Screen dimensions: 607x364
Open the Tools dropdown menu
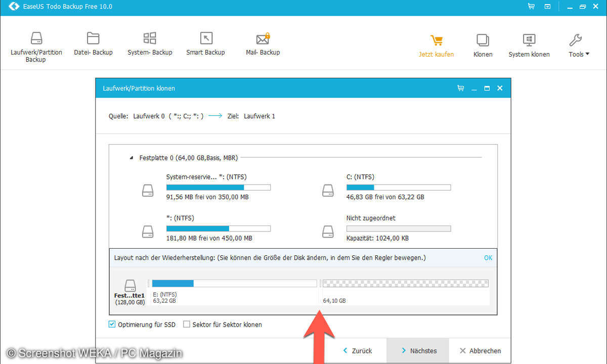click(x=579, y=46)
